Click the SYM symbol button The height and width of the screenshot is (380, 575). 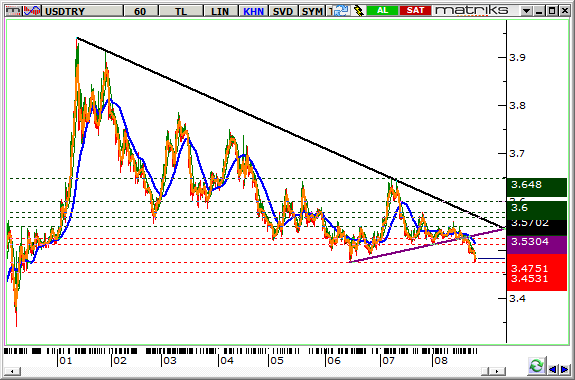coord(312,11)
